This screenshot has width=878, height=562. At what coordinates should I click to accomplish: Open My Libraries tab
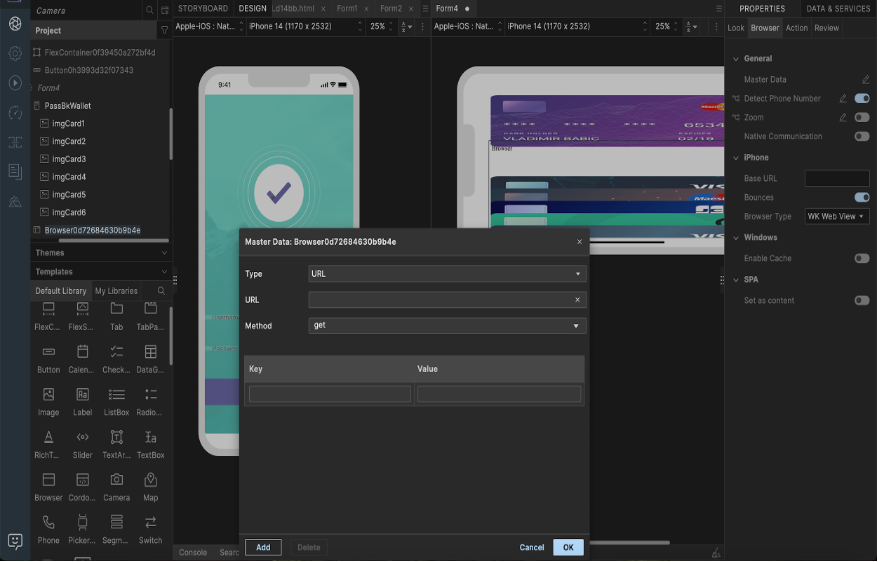point(116,291)
